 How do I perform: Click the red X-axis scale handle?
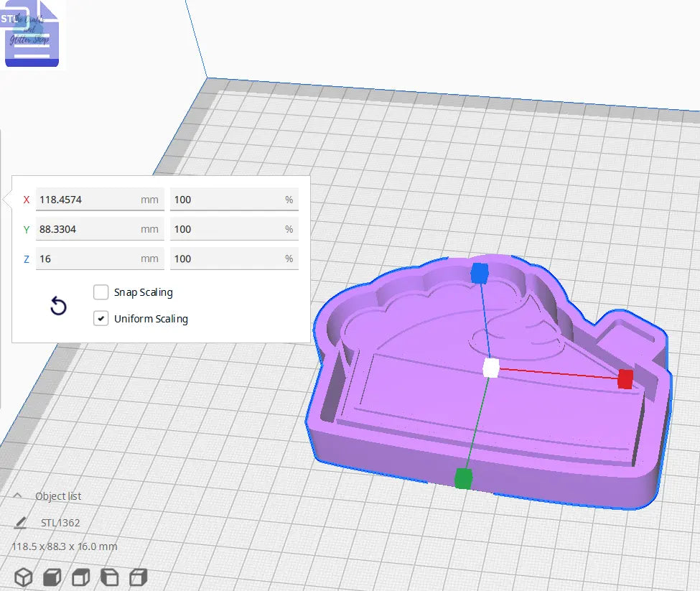coord(625,378)
